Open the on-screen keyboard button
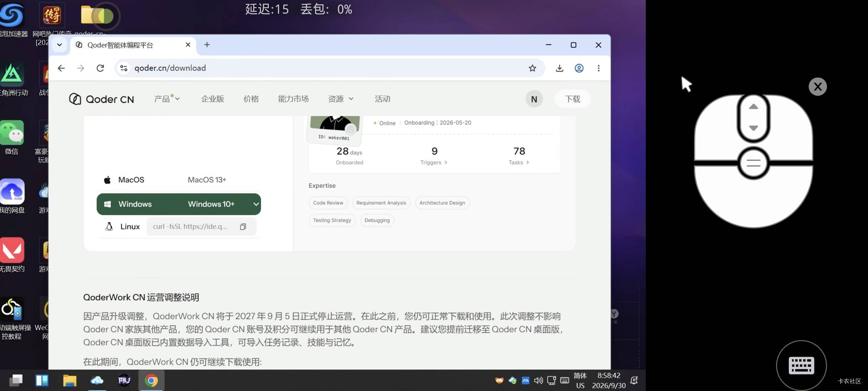The width and height of the screenshot is (868, 391). click(x=801, y=365)
